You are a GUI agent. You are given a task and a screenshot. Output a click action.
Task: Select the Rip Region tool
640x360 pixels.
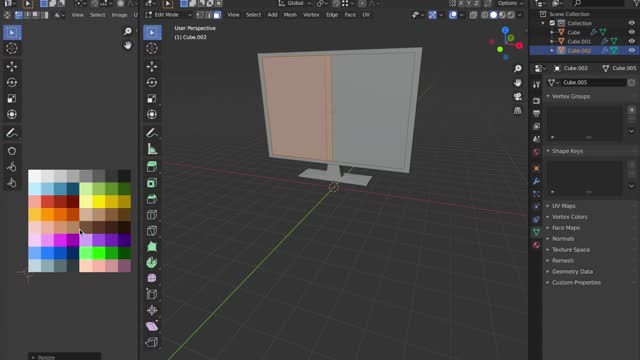152,342
